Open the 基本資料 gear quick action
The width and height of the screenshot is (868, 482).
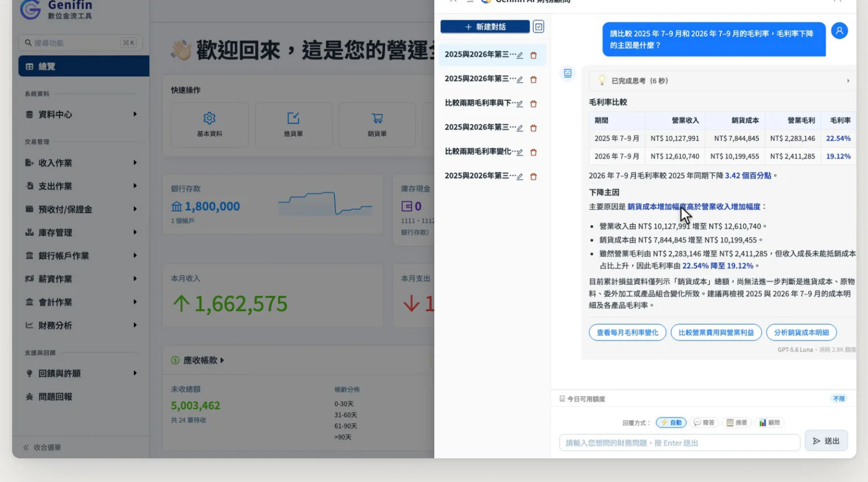(x=209, y=118)
